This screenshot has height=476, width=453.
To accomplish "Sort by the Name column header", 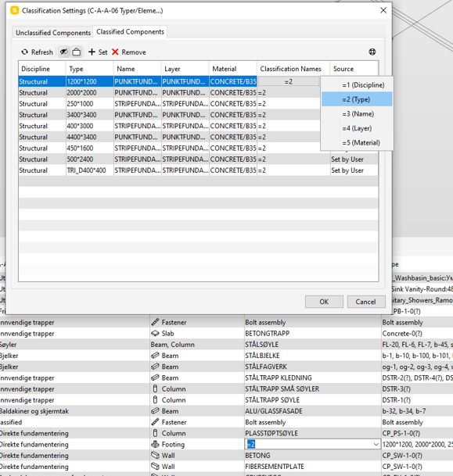I will (138, 69).
